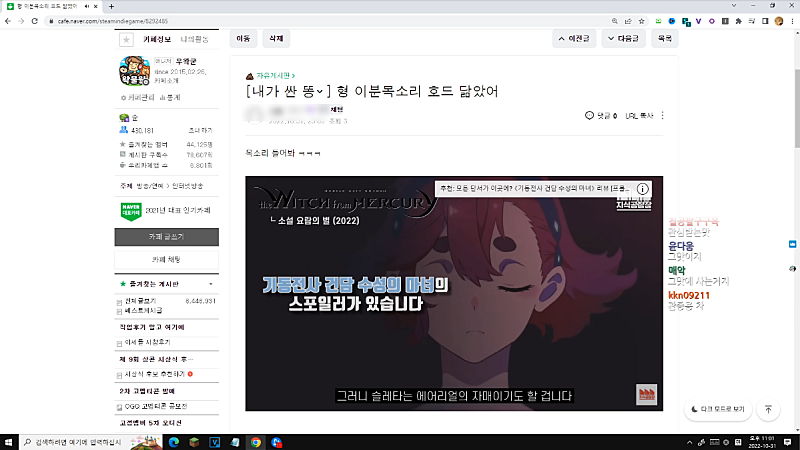The image size is (800, 450).
Task: Open the media control playlist icon
Action: coord(752,21)
